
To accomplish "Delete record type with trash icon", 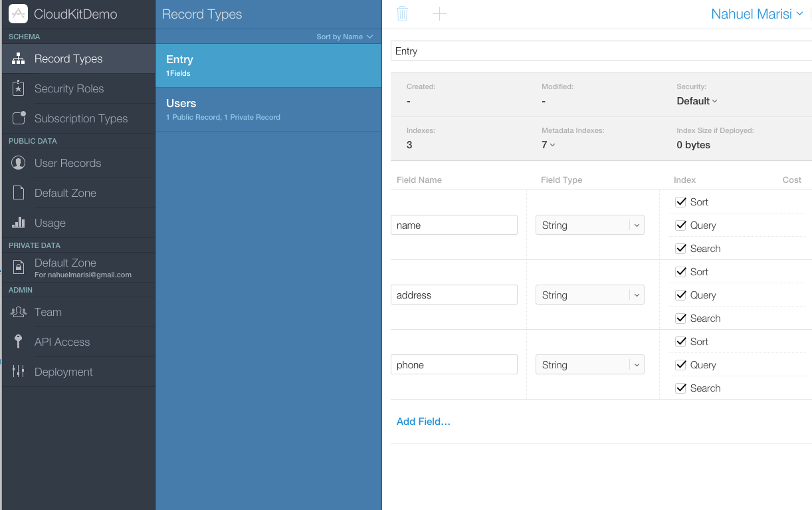I will tap(402, 13).
